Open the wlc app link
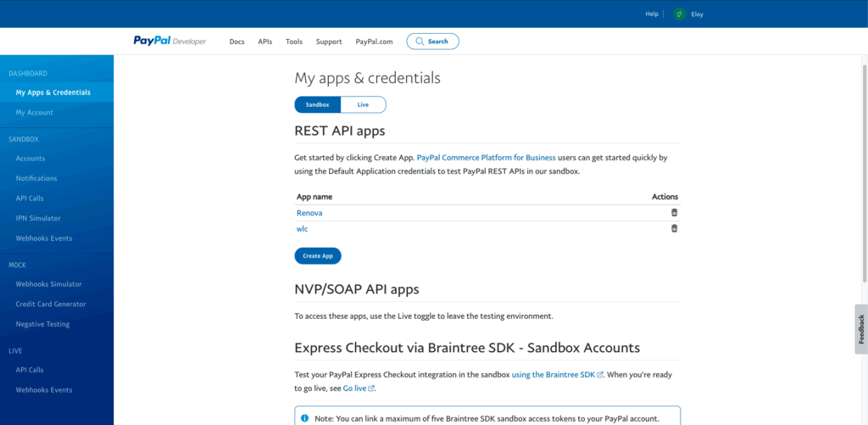Viewport: 868px width, 425px height. tap(303, 229)
